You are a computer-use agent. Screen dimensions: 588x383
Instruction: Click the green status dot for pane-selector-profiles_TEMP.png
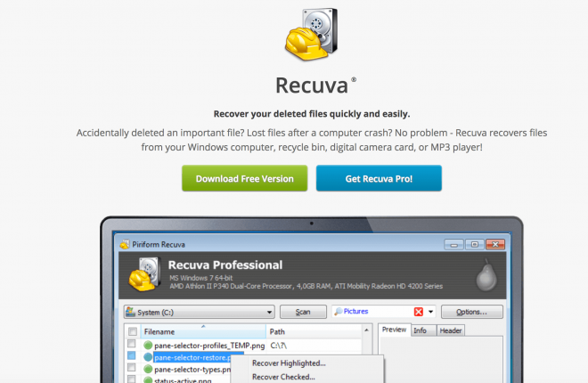[148, 346]
